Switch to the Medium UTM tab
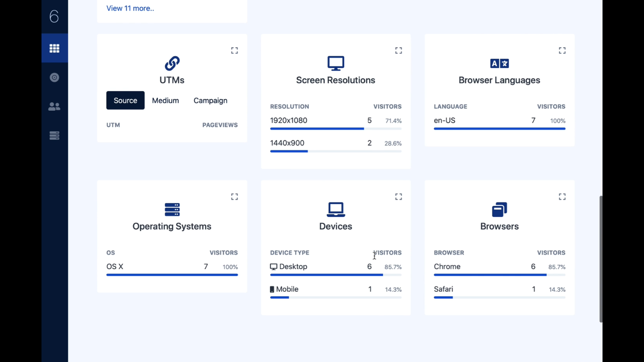The height and width of the screenshot is (362, 644). pyautogui.click(x=165, y=100)
